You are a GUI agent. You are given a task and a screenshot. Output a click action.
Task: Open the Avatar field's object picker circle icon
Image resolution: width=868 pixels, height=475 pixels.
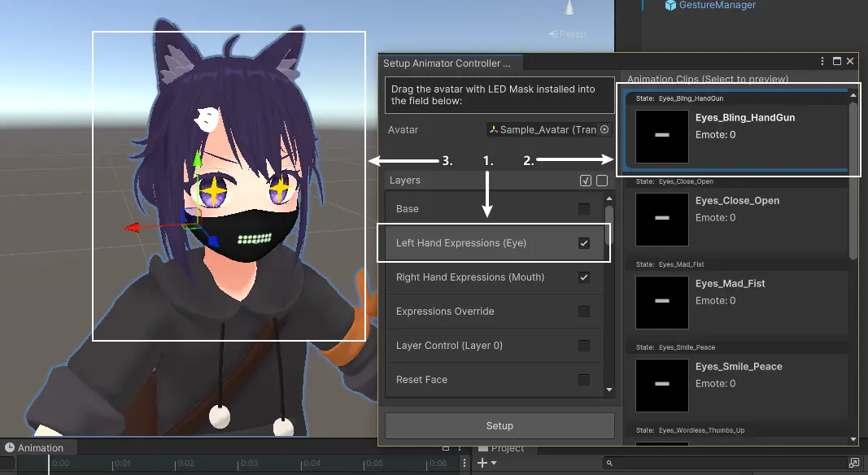(x=603, y=129)
